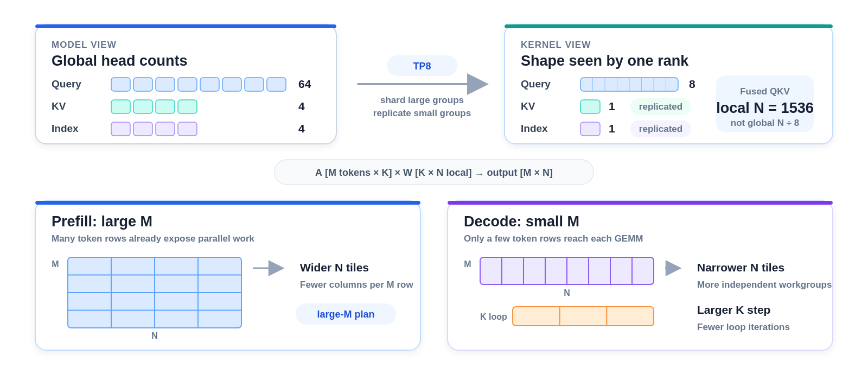Click the Query count '64'

pos(304,84)
